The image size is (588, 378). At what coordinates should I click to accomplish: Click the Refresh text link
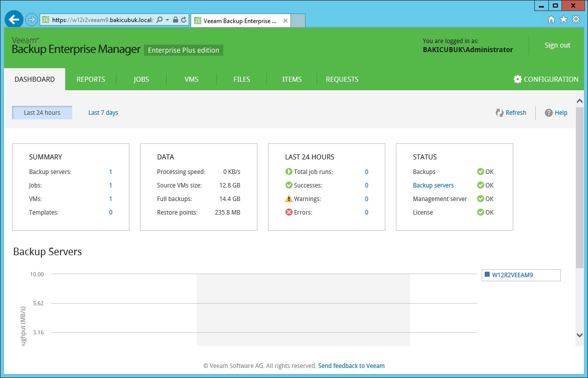click(x=516, y=112)
